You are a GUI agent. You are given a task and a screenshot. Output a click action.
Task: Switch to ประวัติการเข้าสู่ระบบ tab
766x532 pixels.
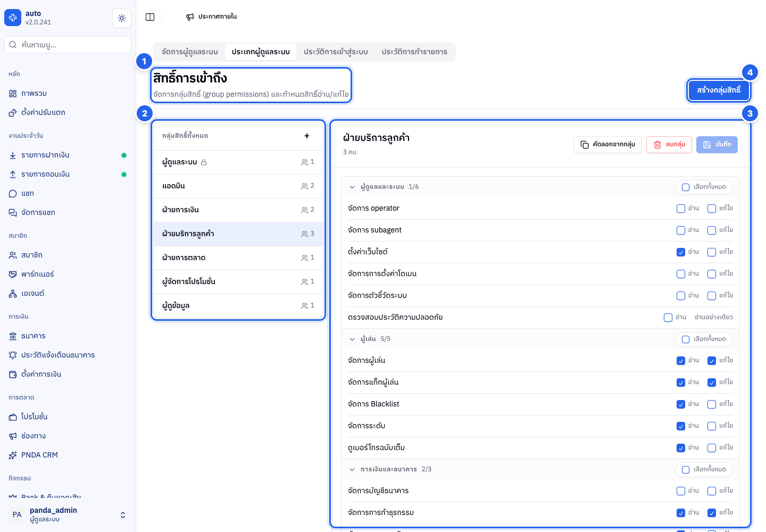(x=336, y=52)
